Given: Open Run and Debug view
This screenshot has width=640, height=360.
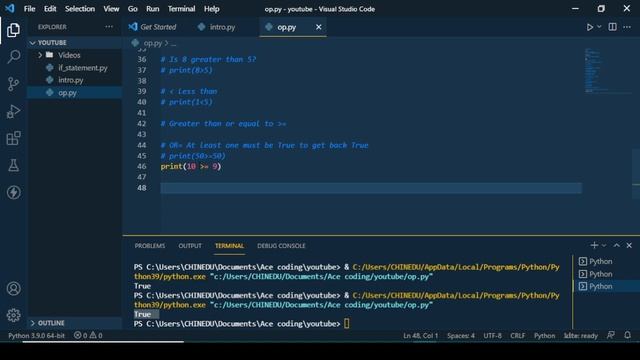Looking at the screenshot, I should pyautogui.click(x=13, y=111).
